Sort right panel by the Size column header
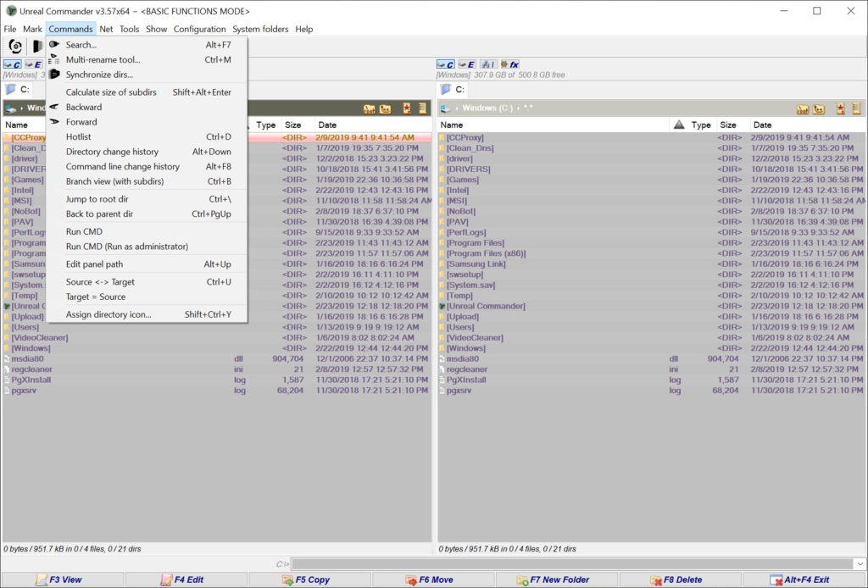 tap(733, 125)
